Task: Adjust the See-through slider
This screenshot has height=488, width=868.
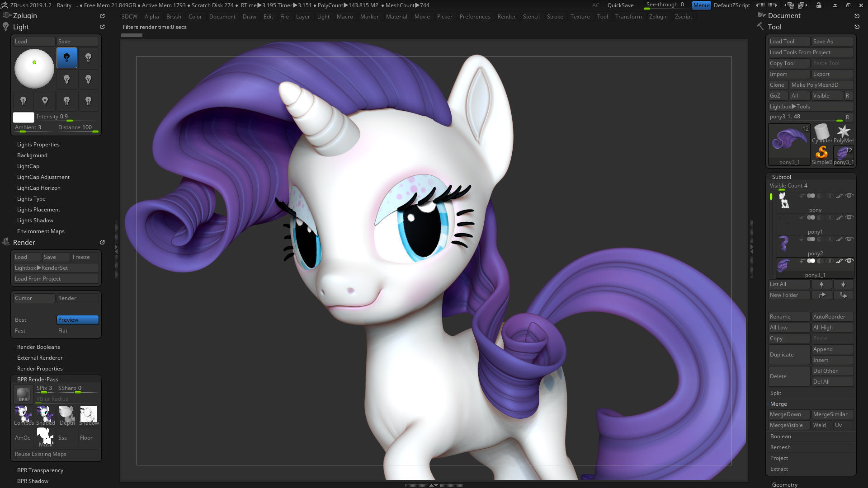Action: 665,5
